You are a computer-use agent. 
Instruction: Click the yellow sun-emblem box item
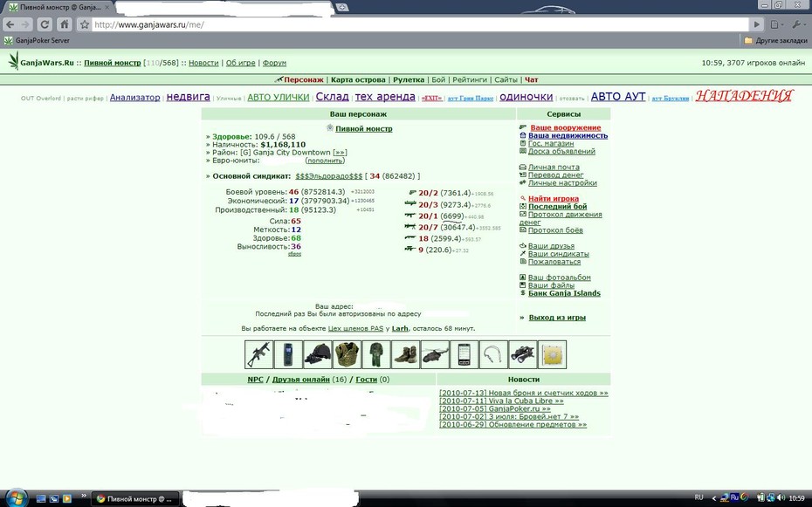pyautogui.click(x=552, y=354)
